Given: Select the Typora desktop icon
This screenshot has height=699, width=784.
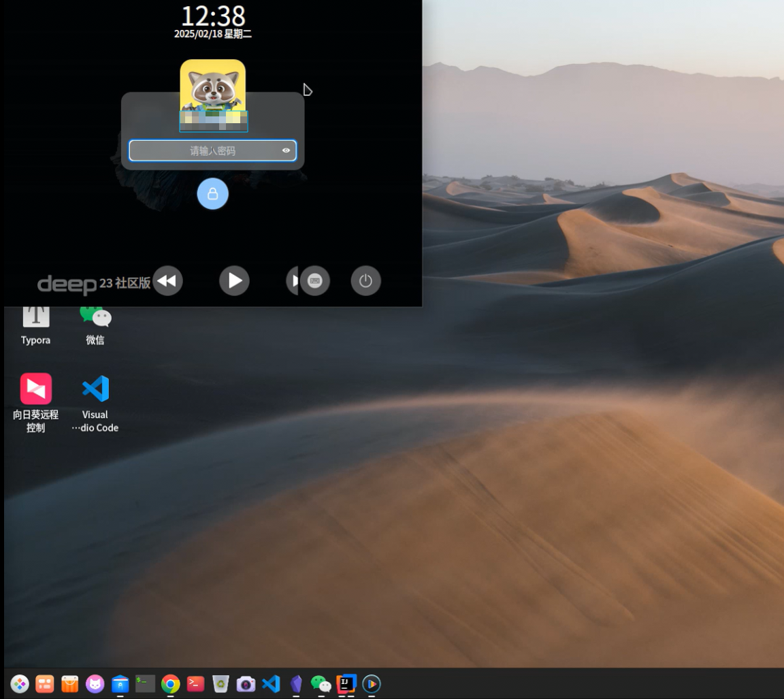Looking at the screenshot, I should (x=35, y=325).
